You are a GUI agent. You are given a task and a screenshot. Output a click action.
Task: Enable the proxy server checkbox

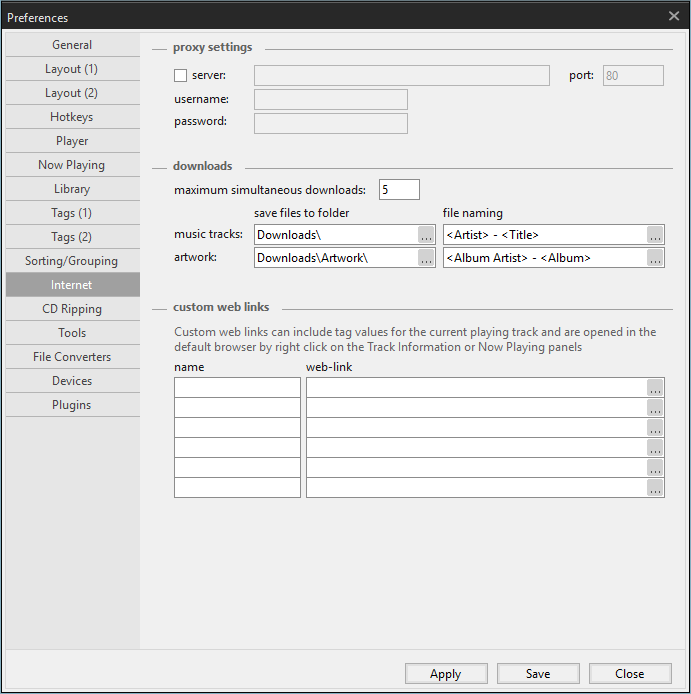[x=181, y=75]
